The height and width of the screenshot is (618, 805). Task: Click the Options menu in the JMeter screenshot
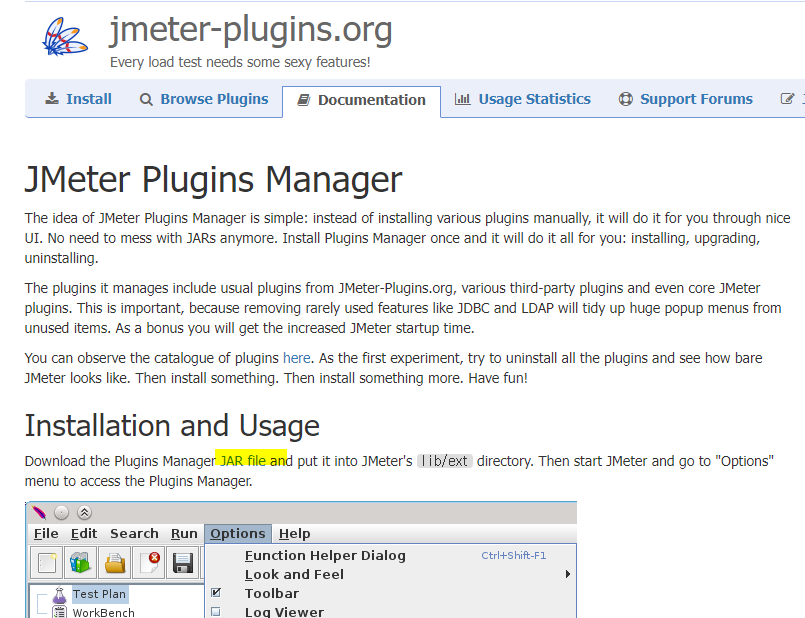point(238,534)
